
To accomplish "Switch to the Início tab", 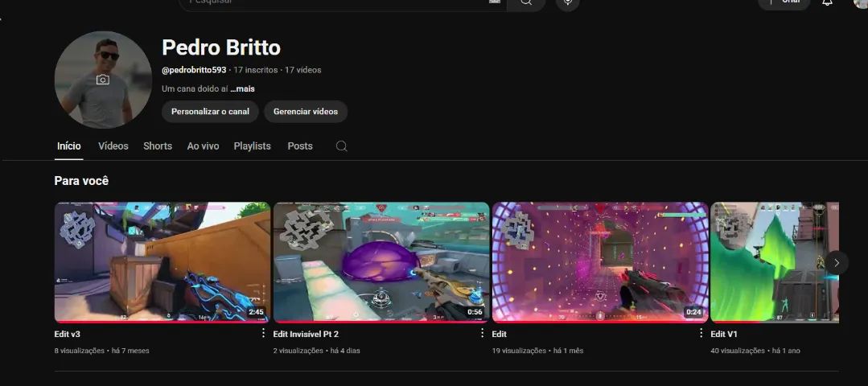I will point(68,146).
